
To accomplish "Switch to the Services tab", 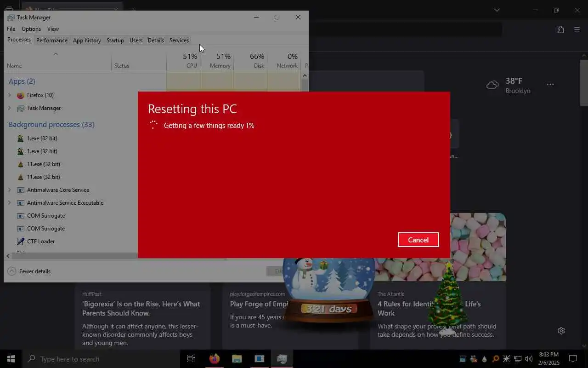I will [x=179, y=40].
